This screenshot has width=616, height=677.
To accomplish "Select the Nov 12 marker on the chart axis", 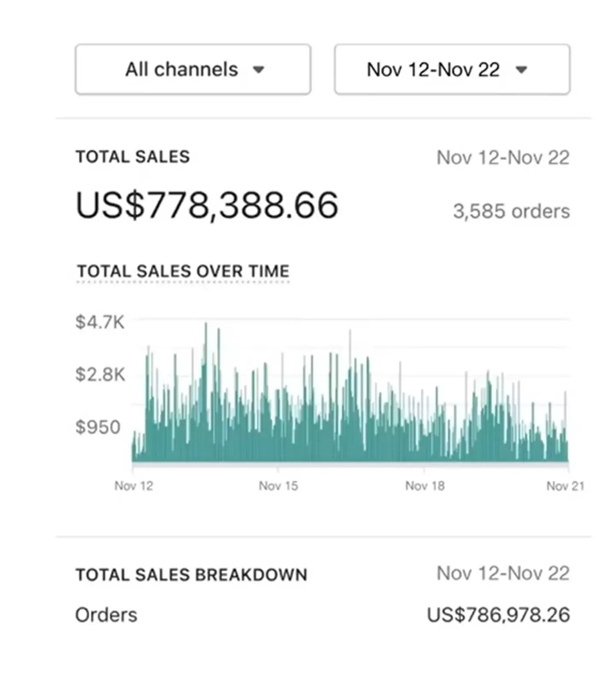I will 133,486.
